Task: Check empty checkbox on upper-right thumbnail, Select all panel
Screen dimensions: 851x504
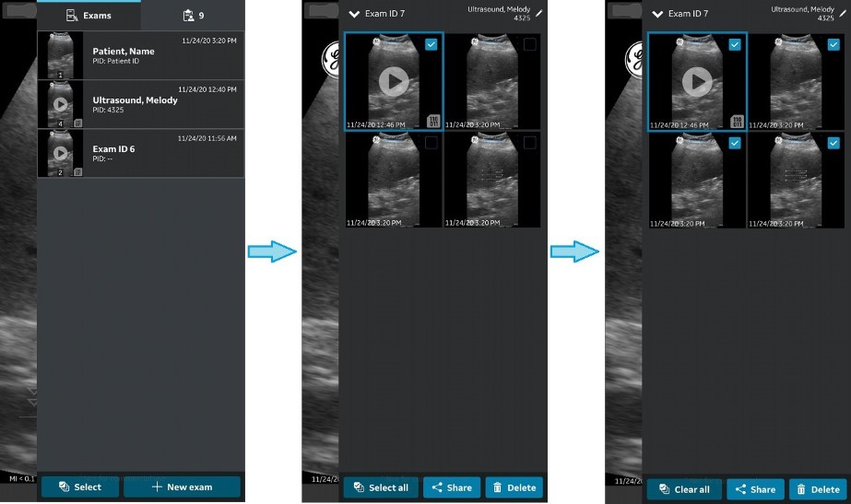Action: point(529,45)
